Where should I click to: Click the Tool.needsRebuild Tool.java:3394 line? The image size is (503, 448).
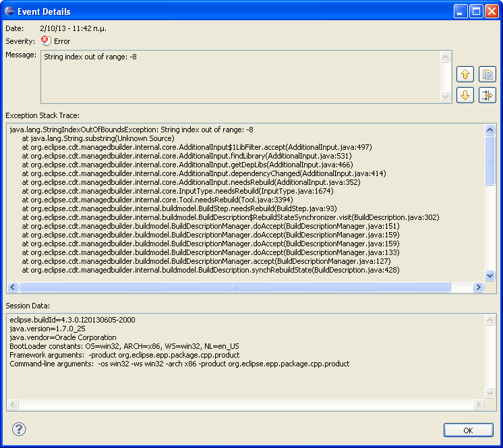tap(157, 200)
